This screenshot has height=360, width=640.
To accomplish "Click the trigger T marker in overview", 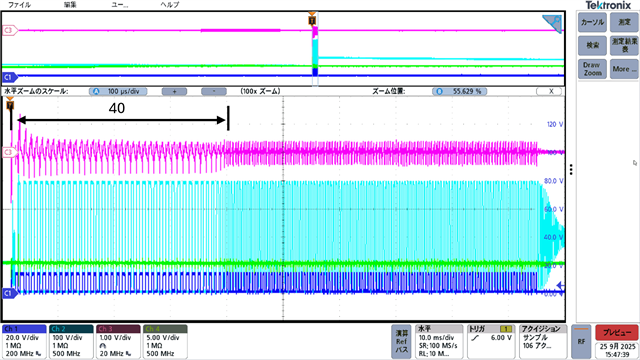I will click(312, 19).
